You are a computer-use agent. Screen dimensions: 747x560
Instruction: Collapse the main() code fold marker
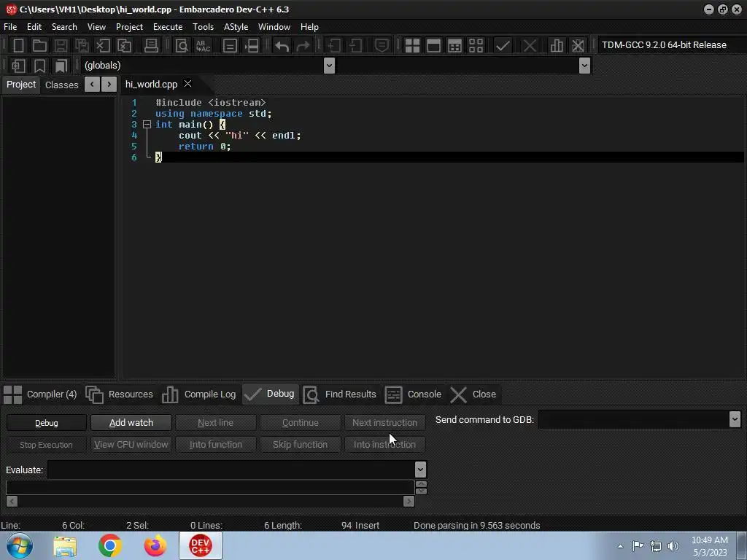click(147, 124)
